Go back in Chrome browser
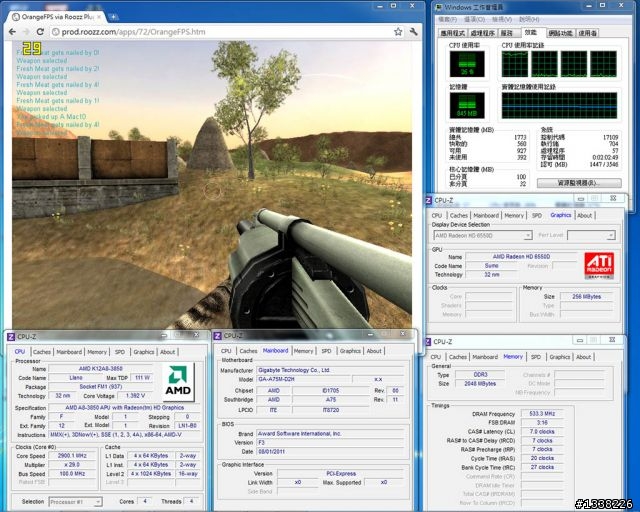 pyautogui.click(x=12, y=32)
